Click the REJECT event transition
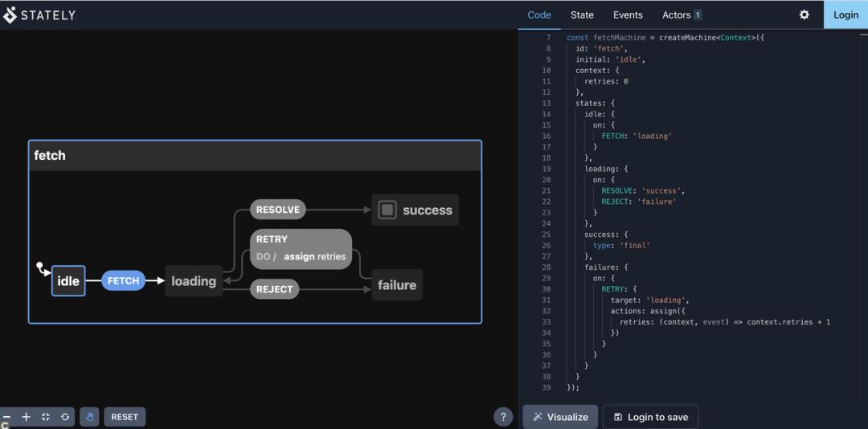The height and width of the screenshot is (429, 868). pos(274,289)
